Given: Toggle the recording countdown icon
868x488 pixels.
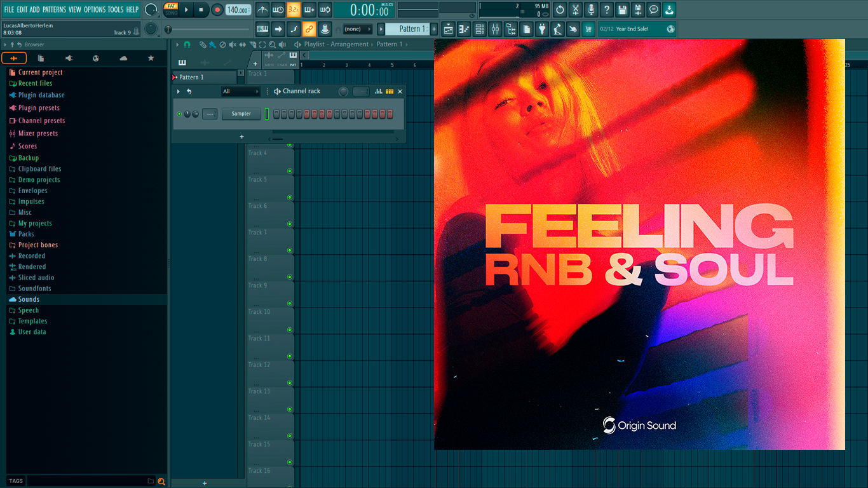Looking at the screenshot, I should click(294, 10).
